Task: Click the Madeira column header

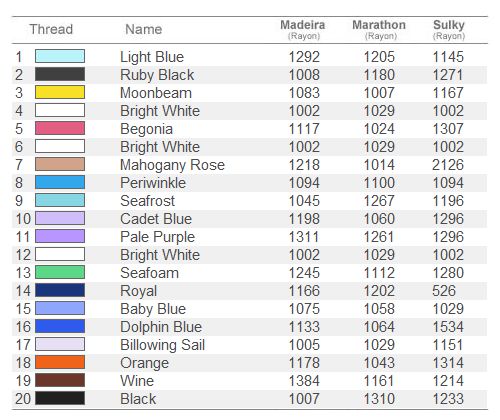Action: 303,29
